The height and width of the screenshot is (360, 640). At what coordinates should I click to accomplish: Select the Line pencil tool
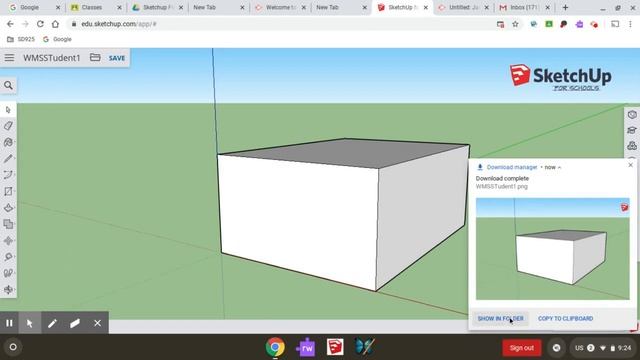point(8,158)
